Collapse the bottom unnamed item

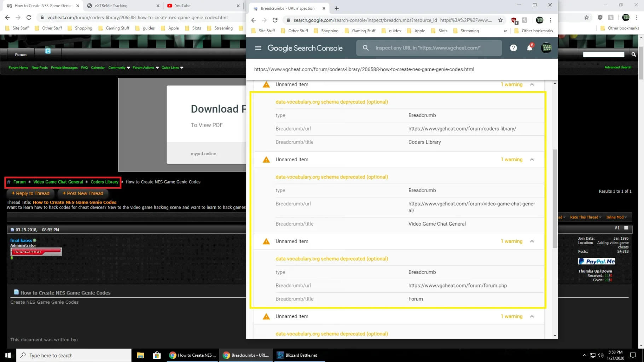coord(532,316)
